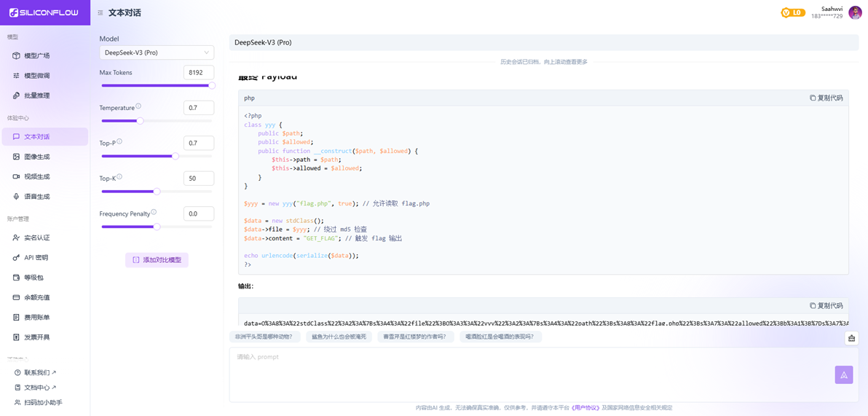
Task: Click the 添加对比模型 button
Action: [157, 260]
